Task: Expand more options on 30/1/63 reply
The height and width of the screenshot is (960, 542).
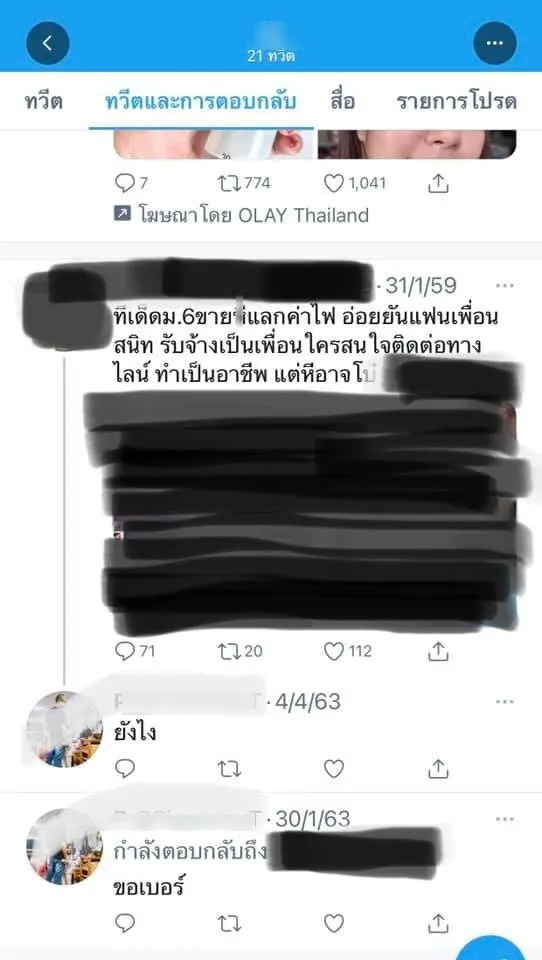Action: click(x=505, y=819)
